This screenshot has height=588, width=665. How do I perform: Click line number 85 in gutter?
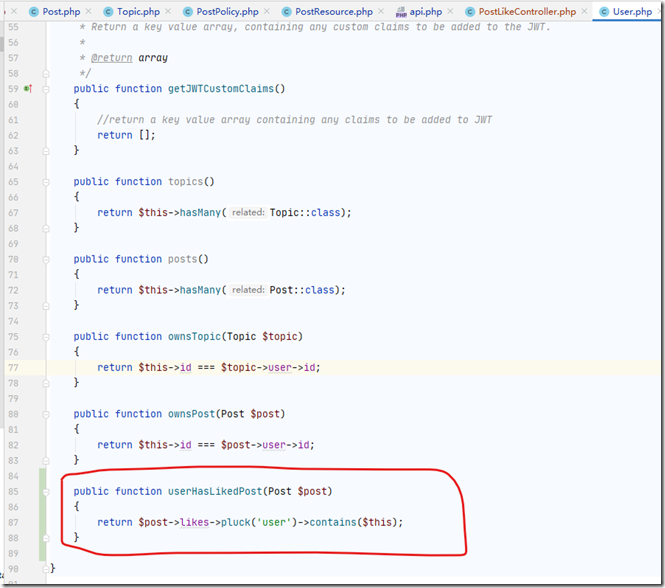point(13,491)
